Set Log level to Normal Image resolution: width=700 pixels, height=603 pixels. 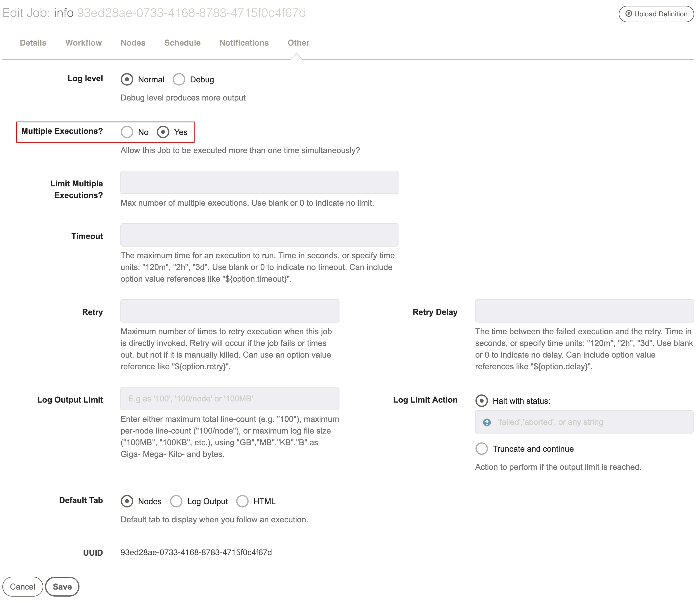click(127, 80)
